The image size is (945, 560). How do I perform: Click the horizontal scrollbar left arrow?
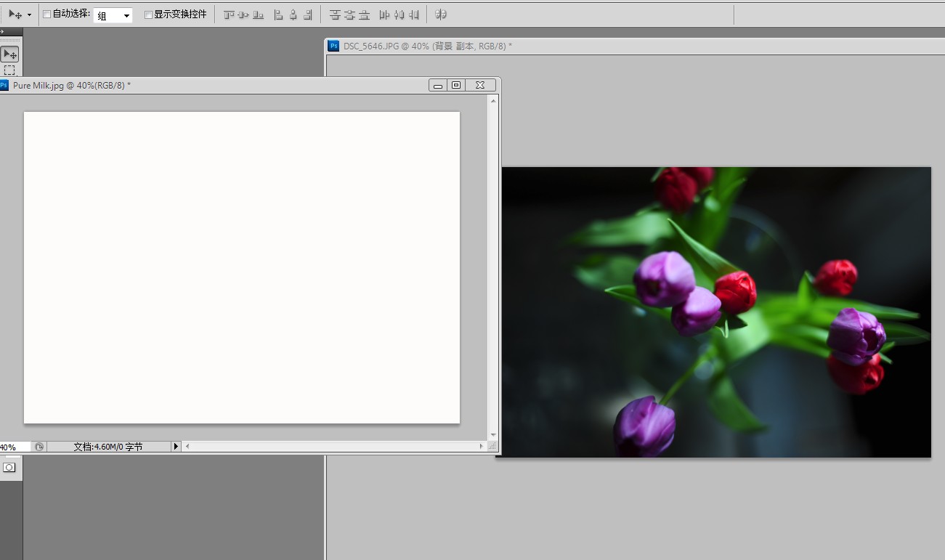coord(187,447)
